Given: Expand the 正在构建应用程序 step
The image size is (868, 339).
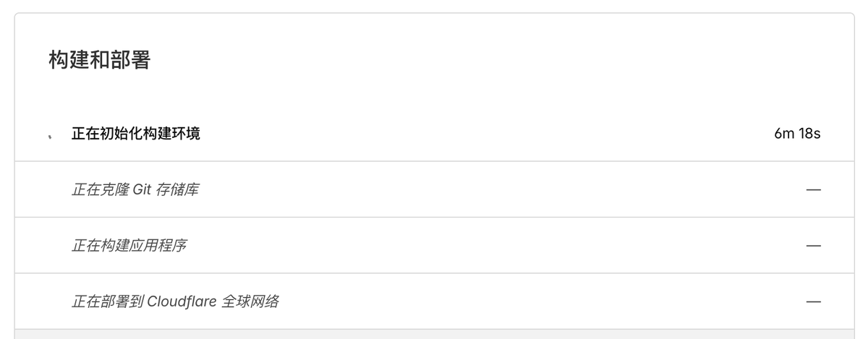Looking at the screenshot, I should pos(129,246).
